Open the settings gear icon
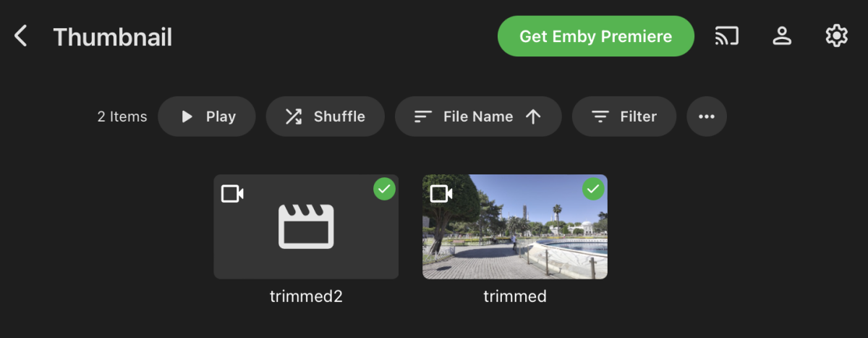The image size is (868, 338). (x=837, y=36)
